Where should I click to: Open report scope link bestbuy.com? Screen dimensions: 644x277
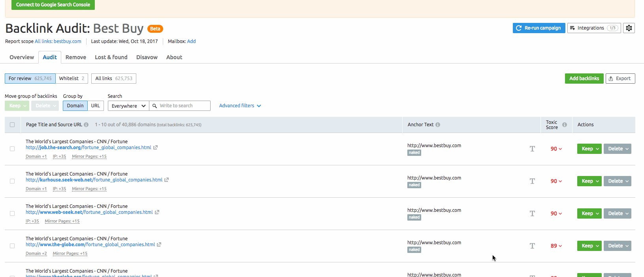coord(58,41)
